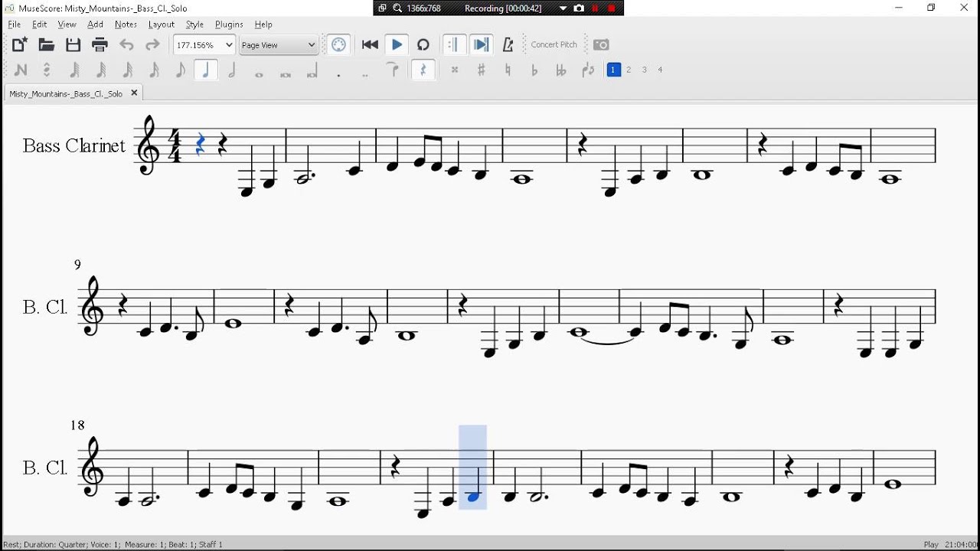Rewind playback to the start
The height and width of the screenshot is (551, 980).
[371, 45]
